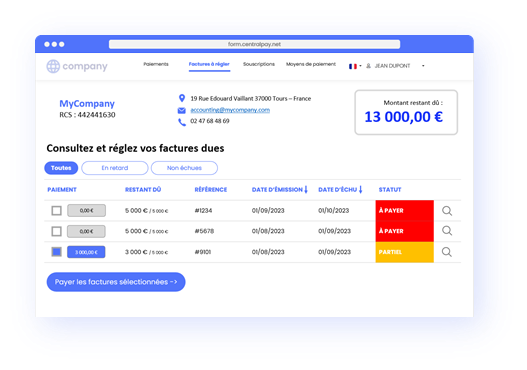This screenshot has width=527, height=370.
Task: Open the Paiements tab
Action: pos(156,64)
